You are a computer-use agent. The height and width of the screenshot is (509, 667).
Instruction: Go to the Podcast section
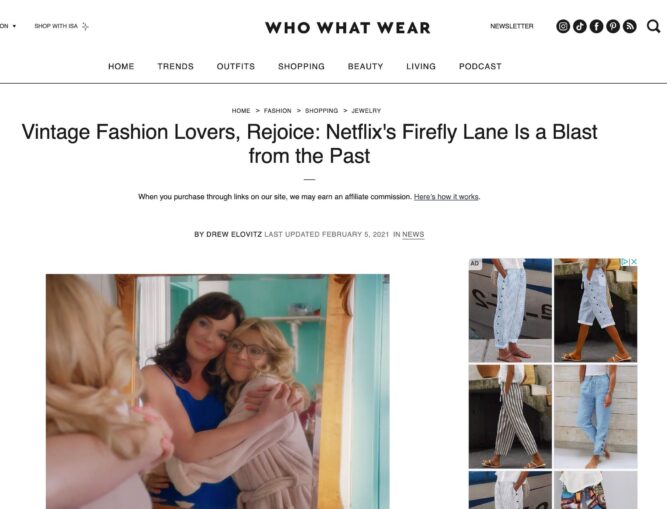click(x=480, y=66)
